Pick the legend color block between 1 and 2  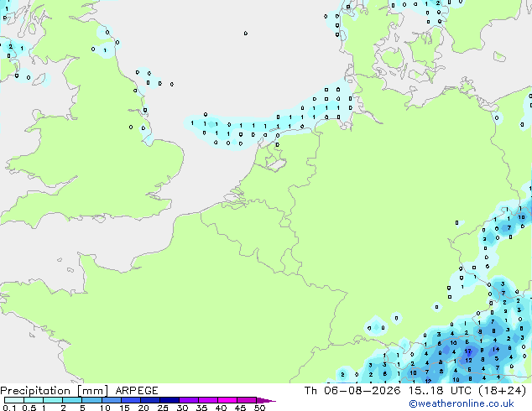[53, 400]
